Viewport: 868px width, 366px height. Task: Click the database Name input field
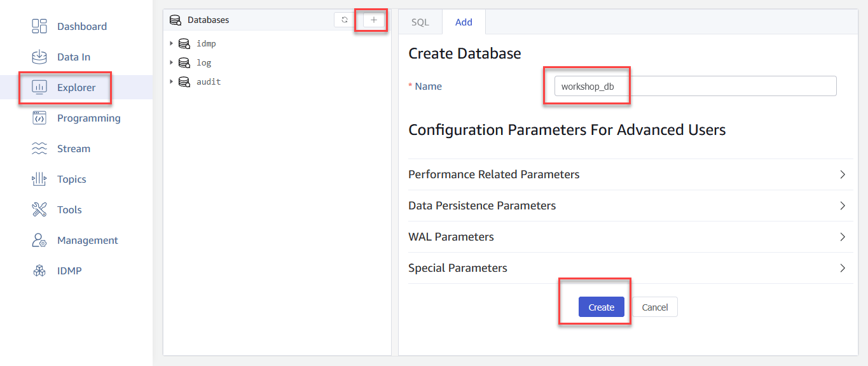[694, 86]
